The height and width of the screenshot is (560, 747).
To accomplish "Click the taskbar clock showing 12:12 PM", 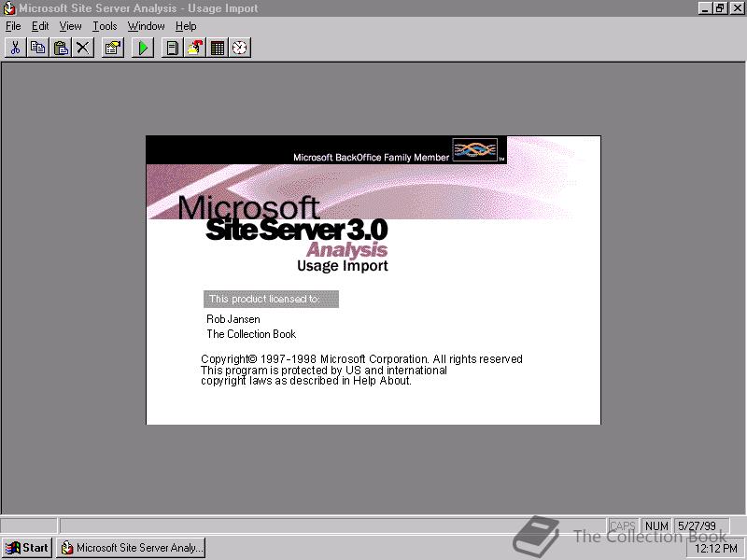I will 715,549.
